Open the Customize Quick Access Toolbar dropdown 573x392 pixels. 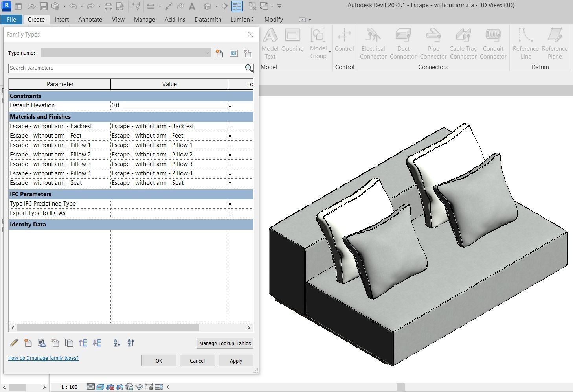[x=279, y=6]
